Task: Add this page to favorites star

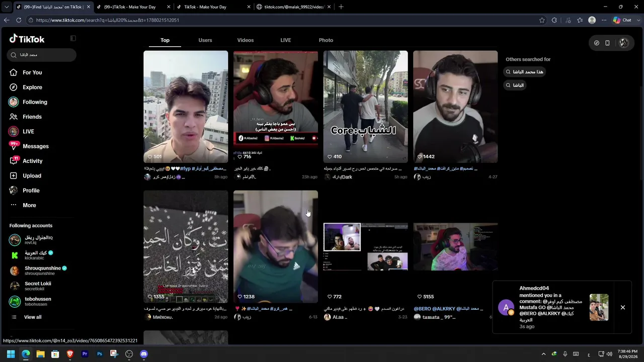Action: pyautogui.click(x=542, y=20)
